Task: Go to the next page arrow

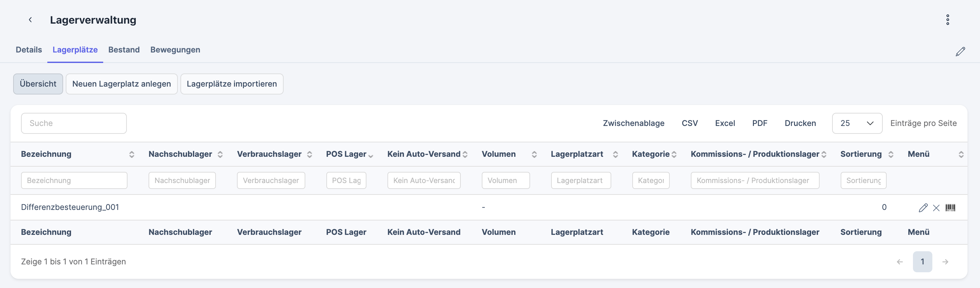Action: (945, 262)
